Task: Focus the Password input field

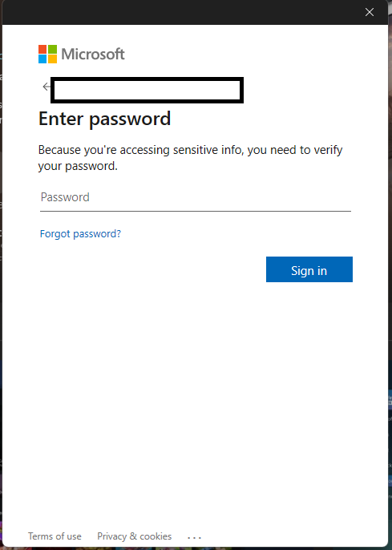Action: pos(196,197)
